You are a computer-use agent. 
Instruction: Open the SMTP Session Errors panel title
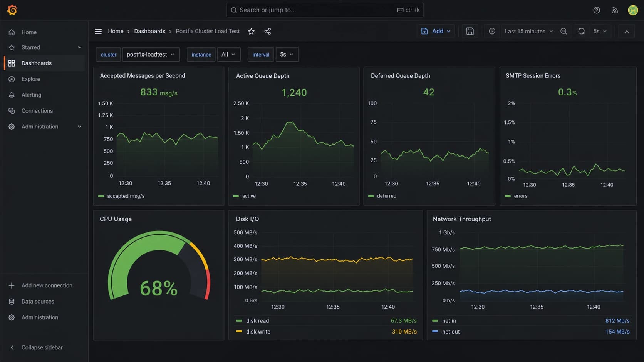533,76
